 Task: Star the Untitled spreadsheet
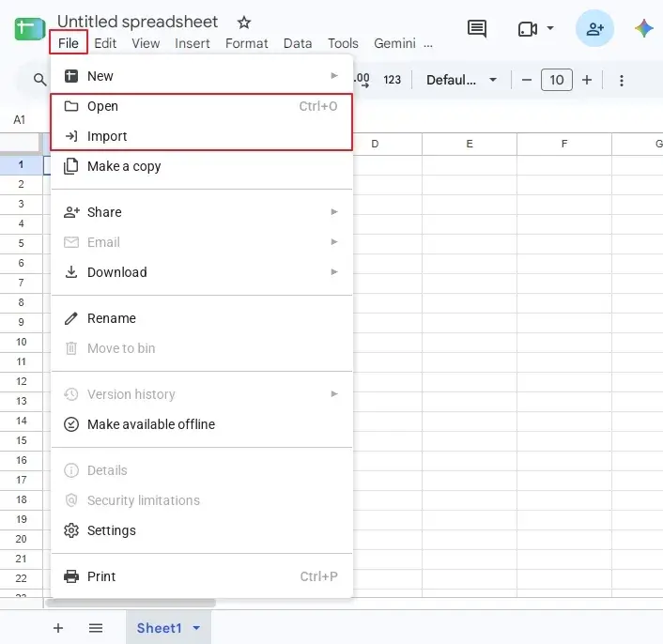click(244, 23)
